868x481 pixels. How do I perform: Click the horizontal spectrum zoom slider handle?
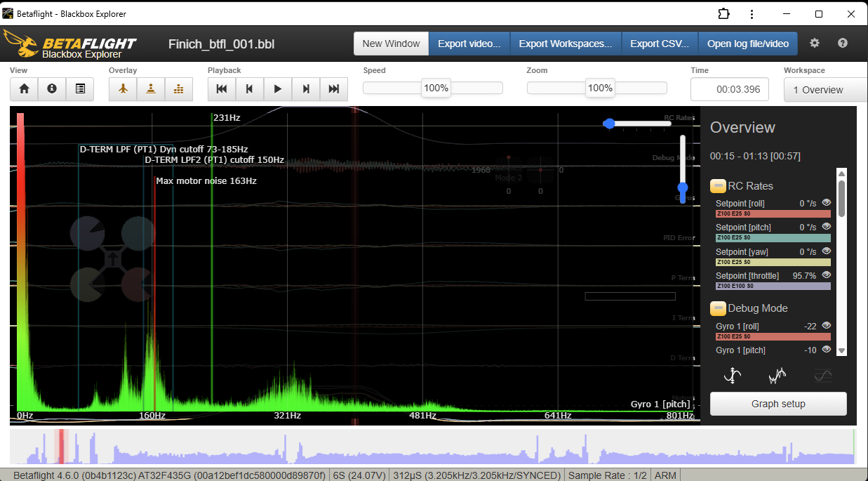click(609, 124)
